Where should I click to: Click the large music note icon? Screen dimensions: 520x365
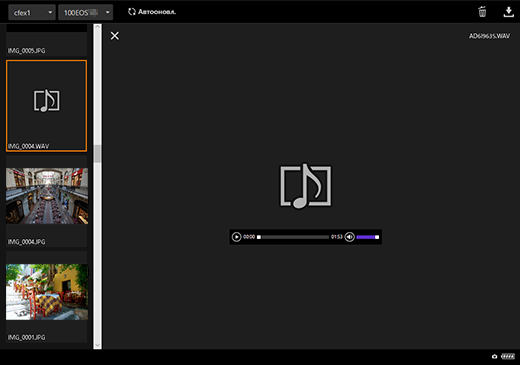point(305,186)
